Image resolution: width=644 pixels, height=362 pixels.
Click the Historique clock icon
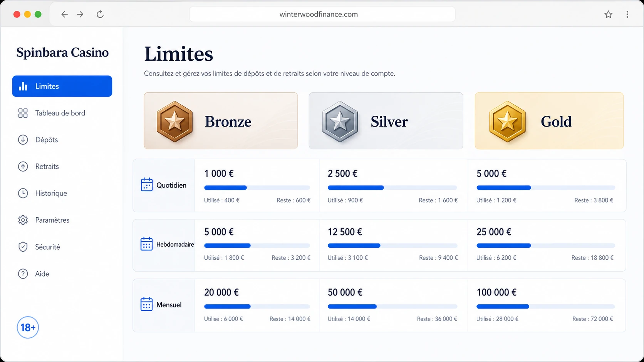(x=23, y=193)
